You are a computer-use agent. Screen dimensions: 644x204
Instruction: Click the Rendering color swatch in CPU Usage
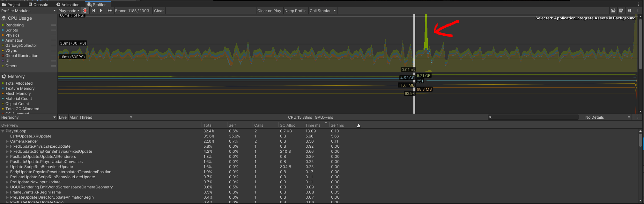[3, 25]
